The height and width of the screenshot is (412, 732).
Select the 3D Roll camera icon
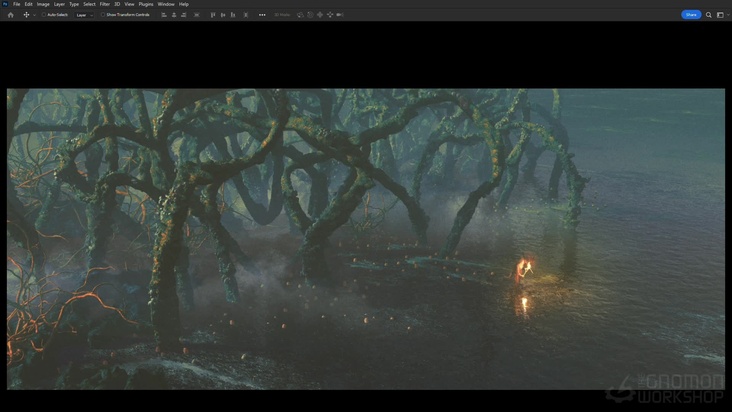[x=310, y=15]
